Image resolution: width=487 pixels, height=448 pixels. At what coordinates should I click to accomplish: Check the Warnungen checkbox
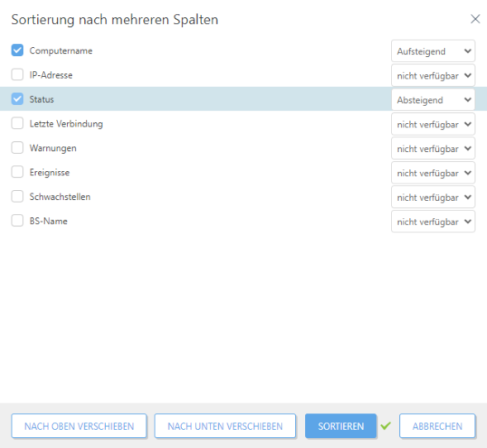[17, 148]
